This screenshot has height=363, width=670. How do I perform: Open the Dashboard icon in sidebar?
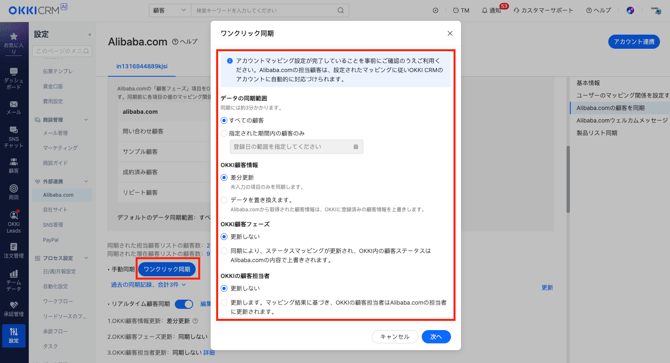pos(14,72)
